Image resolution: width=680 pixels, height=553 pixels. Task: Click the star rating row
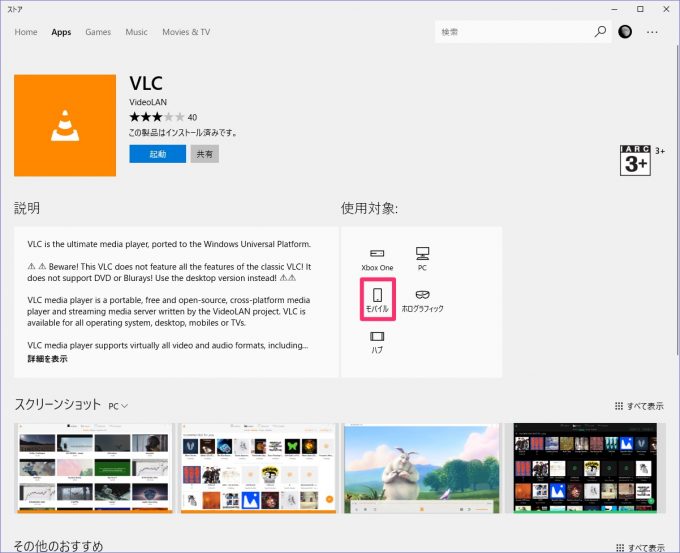pyautogui.click(x=157, y=117)
